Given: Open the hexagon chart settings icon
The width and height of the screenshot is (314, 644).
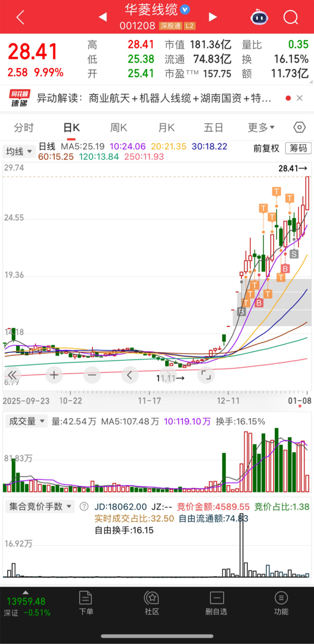Looking at the screenshot, I should [300, 127].
